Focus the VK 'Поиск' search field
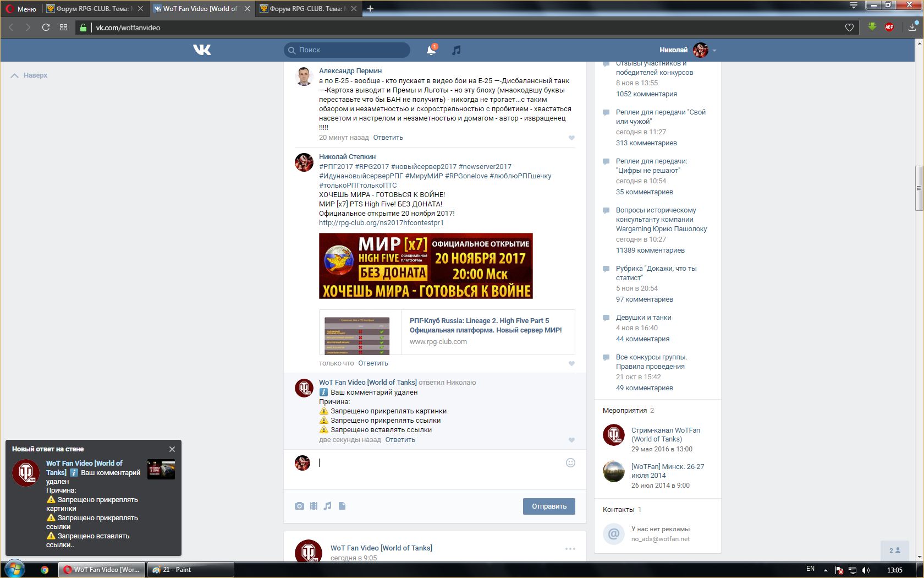The image size is (924, 578). pyautogui.click(x=347, y=50)
